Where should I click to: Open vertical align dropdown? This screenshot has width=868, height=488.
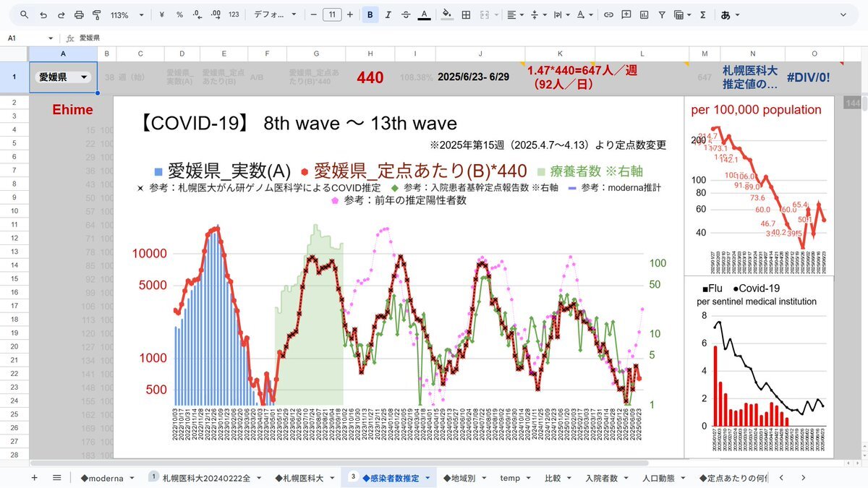tap(539, 14)
